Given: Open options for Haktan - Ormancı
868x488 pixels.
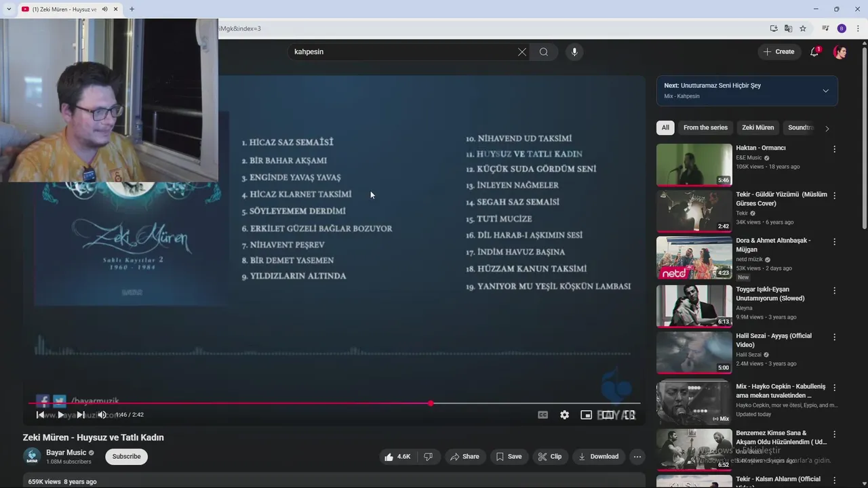Looking at the screenshot, I should click(x=835, y=149).
